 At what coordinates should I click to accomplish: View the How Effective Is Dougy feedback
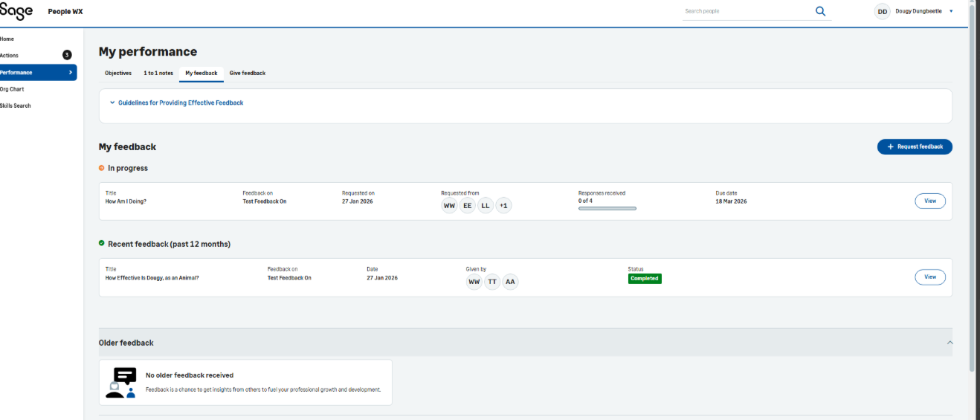pyautogui.click(x=929, y=277)
